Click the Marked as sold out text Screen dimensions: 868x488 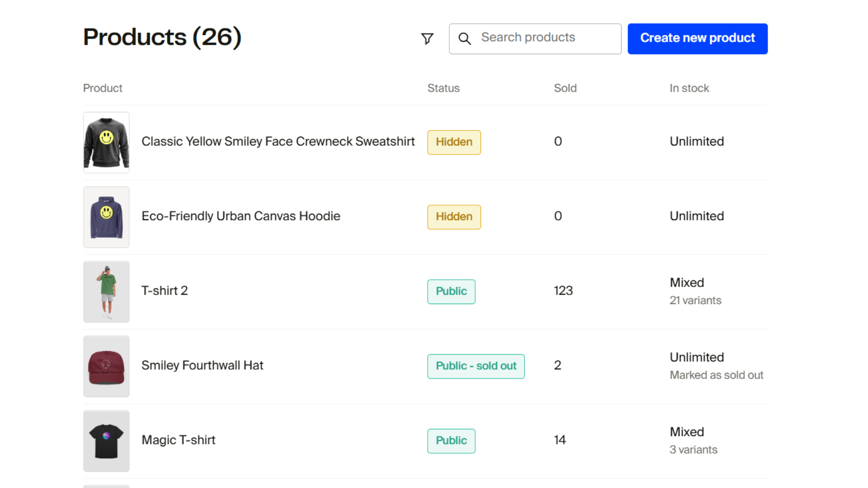tap(716, 375)
